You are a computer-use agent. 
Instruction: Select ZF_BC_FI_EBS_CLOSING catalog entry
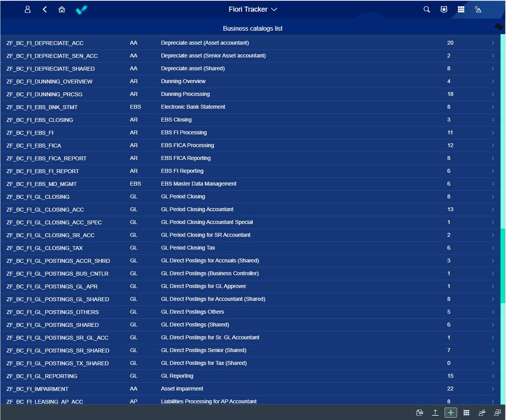40,120
